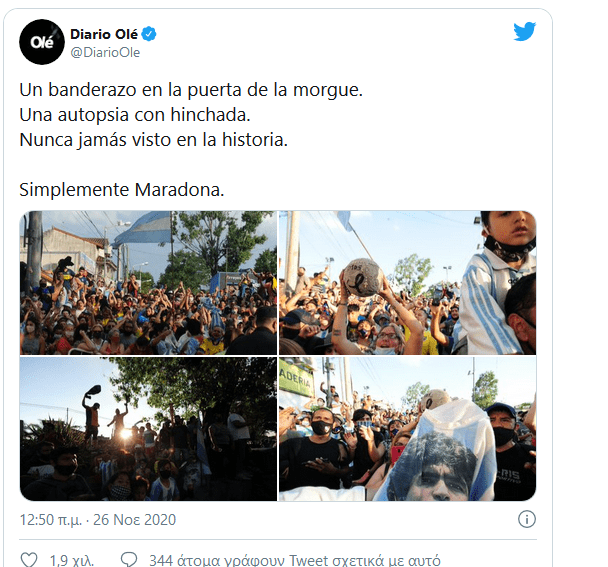Click the 'Nunca jamás visto en la historia' line

point(154,140)
